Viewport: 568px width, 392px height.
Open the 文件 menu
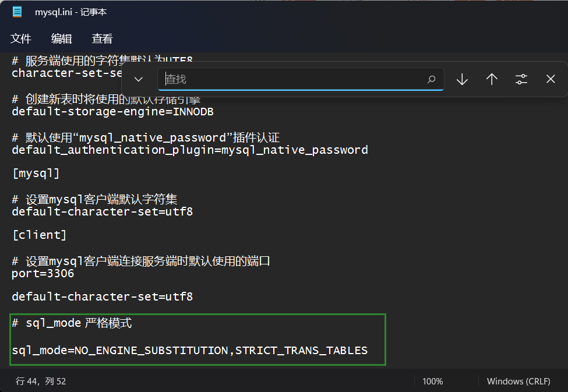pyautogui.click(x=21, y=38)
